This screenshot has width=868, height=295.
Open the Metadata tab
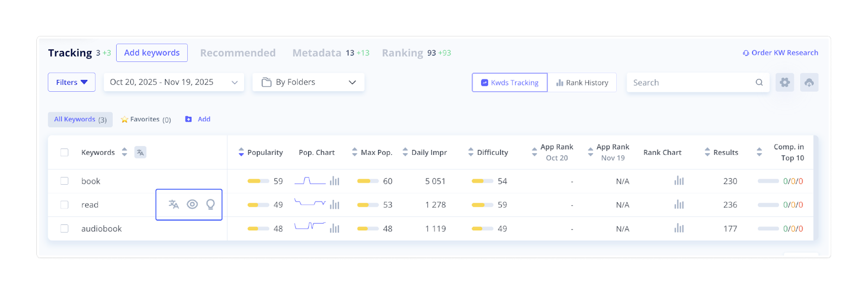[x=317, y=53]
